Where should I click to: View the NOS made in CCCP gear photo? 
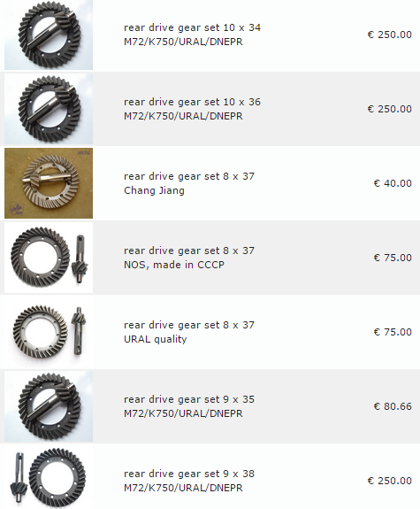(x=49, y=258)
